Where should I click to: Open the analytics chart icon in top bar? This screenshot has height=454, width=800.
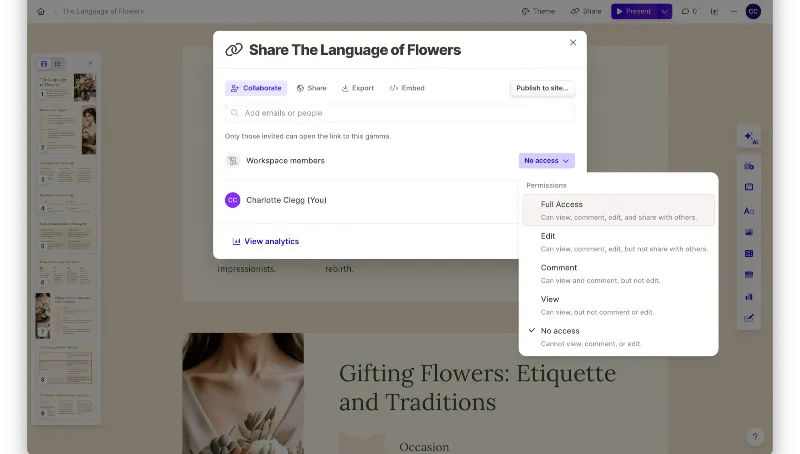[714, 11]
